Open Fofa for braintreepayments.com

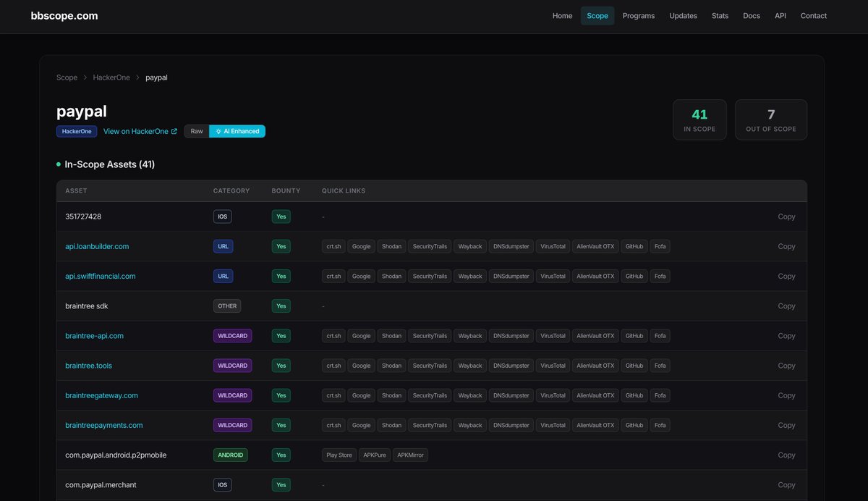point(660,425)
